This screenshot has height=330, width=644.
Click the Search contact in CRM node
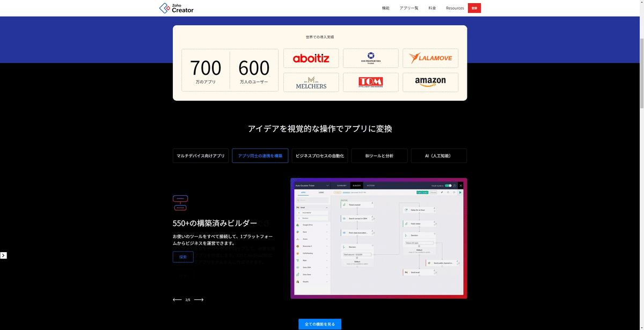pos(357,218)
